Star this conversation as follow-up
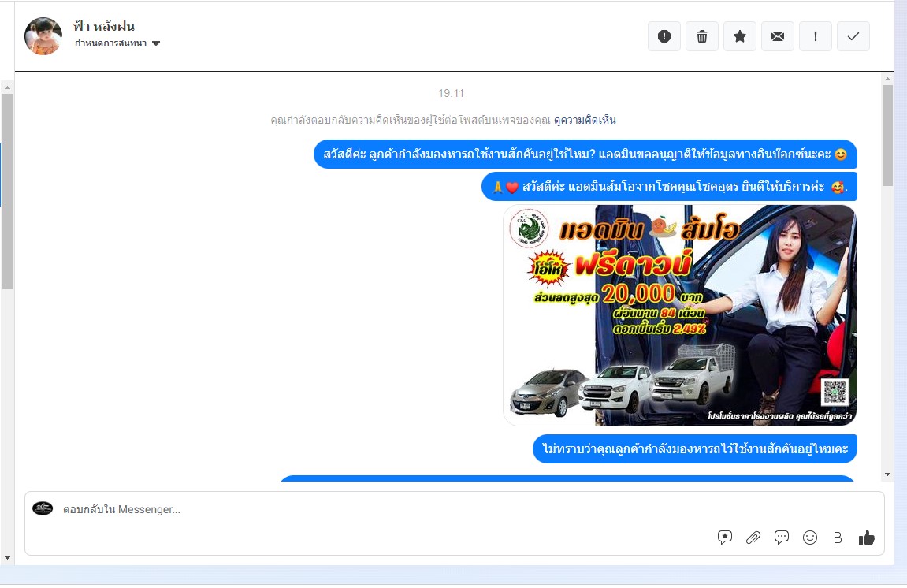This screenshot has width=907, height=588. [x=740, y=36]
